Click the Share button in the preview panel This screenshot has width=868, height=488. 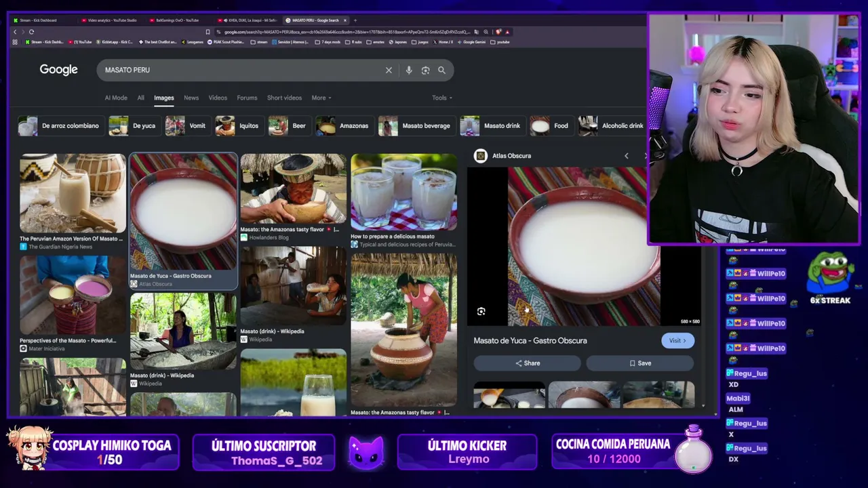pyautogui.click(x=527, y=363)
